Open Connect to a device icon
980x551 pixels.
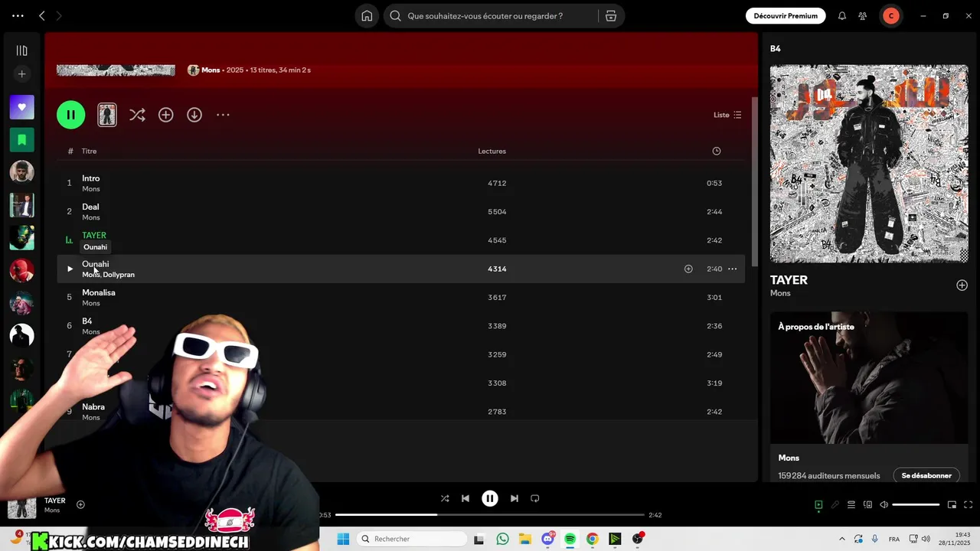coord(867,504)
